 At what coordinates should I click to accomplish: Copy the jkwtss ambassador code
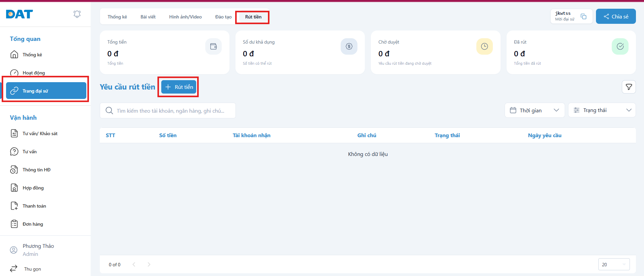584,16
